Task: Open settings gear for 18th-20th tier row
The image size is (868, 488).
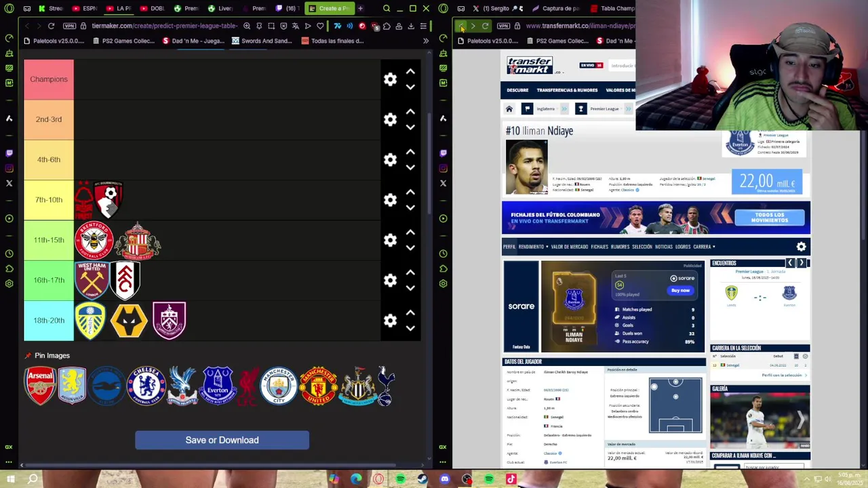Action: point(390,321)
